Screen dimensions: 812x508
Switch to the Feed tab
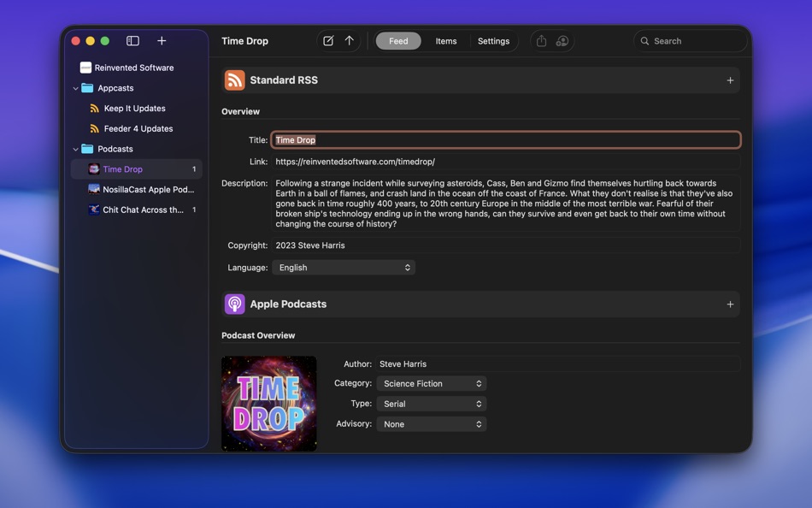click(398, 41)
